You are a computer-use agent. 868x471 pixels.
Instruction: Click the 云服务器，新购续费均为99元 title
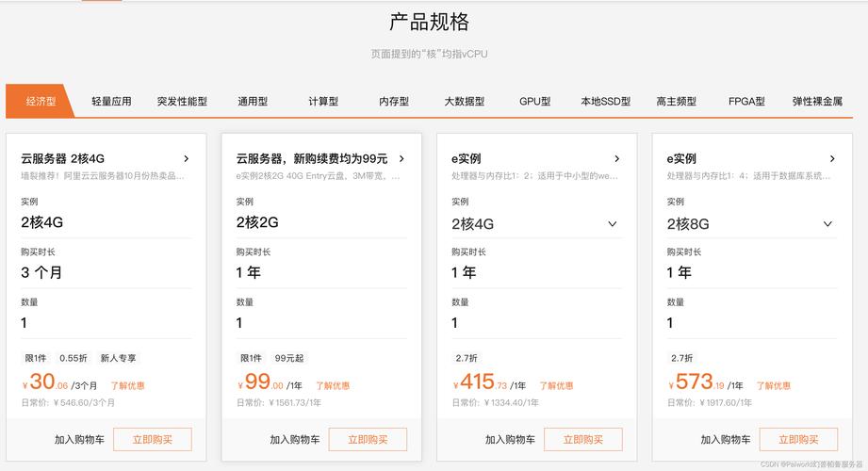[x=312, y=159]
